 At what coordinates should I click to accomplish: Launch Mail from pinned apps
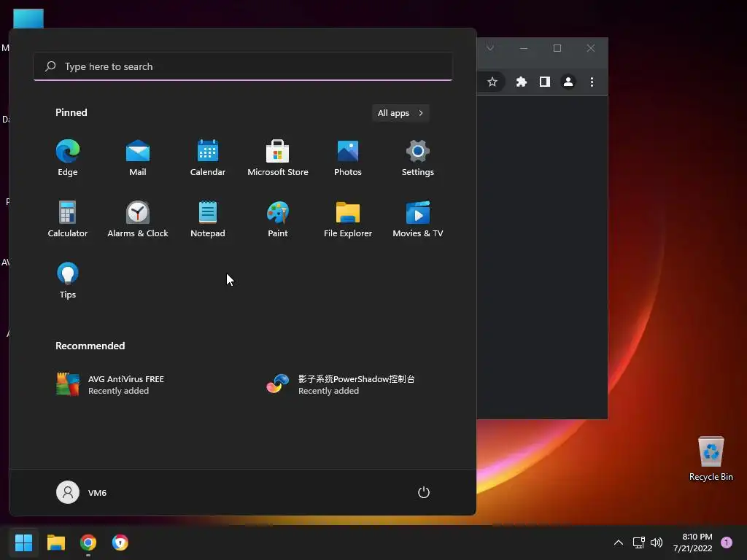138,158
